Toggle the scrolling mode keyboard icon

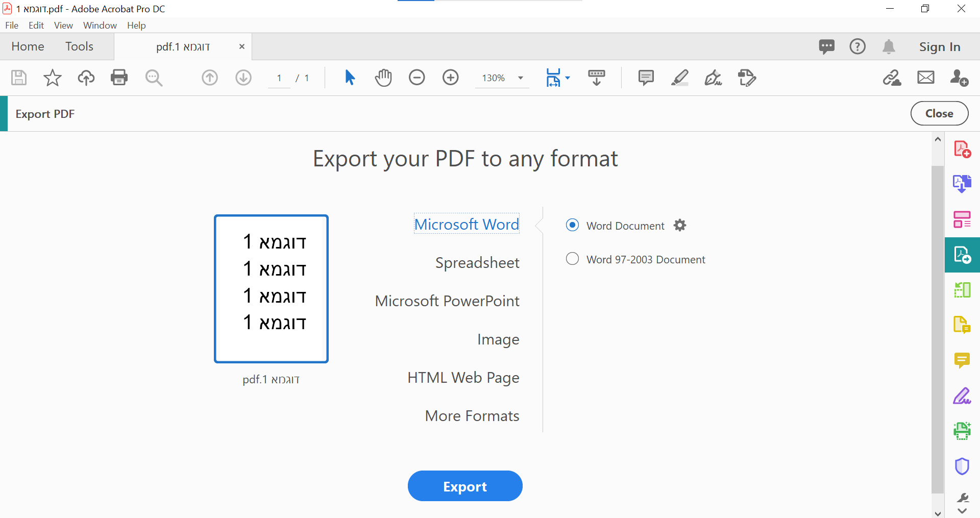tap(597, 78)
